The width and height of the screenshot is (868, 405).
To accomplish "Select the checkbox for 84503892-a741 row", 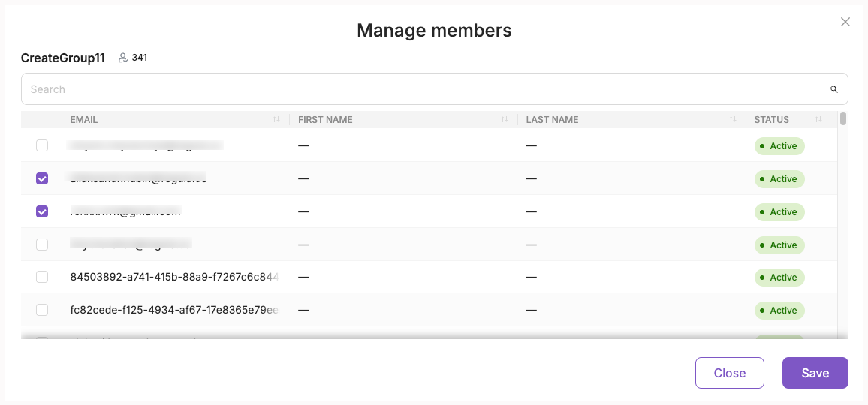I will tap(42, 277).
